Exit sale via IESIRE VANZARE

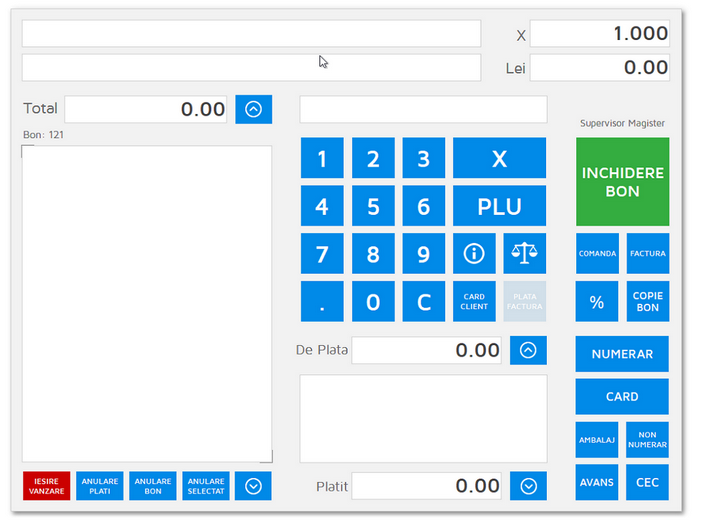pos(47,486)
